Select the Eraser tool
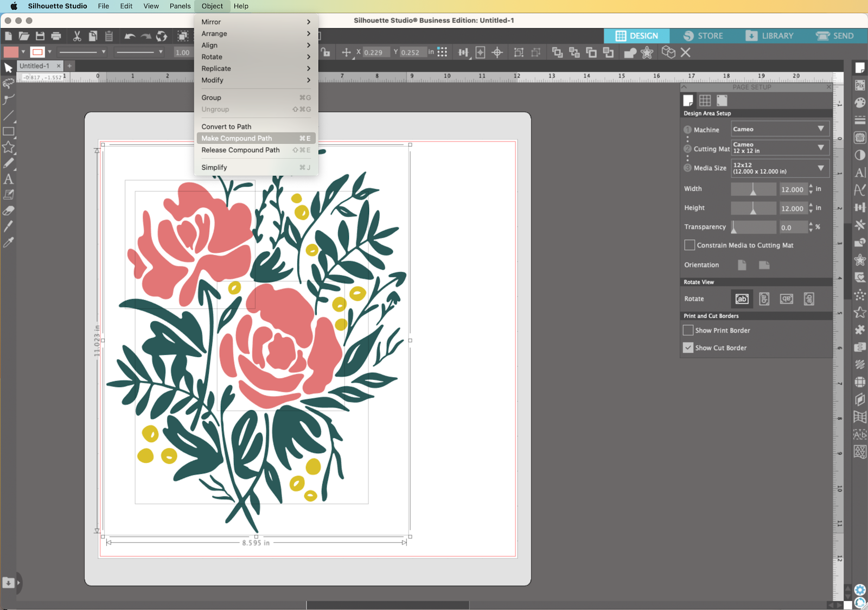The width and height of the screenshot is (868, 610). click(8, 211)
